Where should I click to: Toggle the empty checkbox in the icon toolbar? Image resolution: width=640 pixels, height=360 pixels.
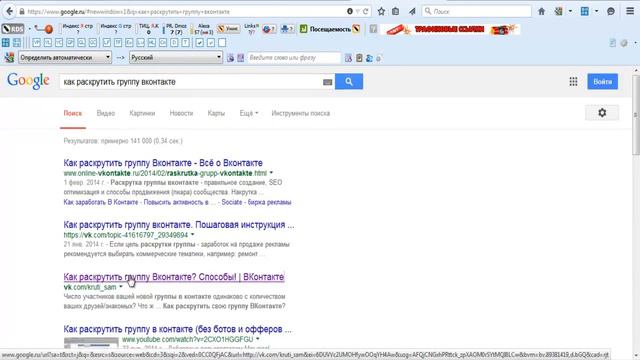click(222, 42)
